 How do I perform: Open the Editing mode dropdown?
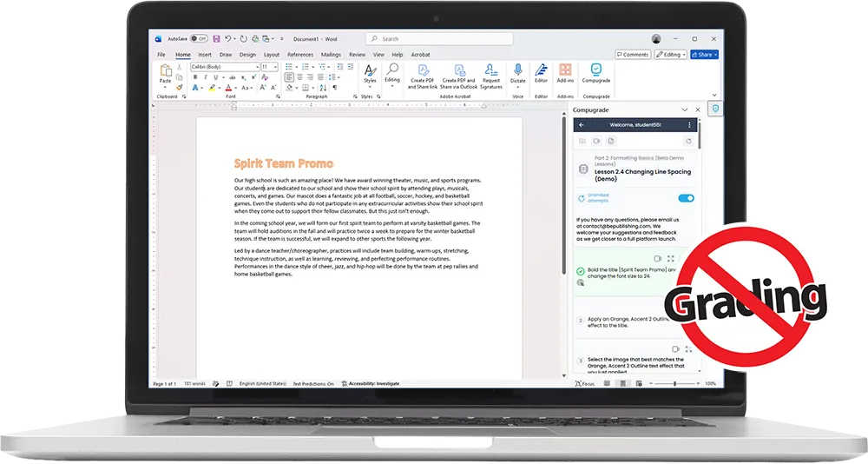[670, 55]
